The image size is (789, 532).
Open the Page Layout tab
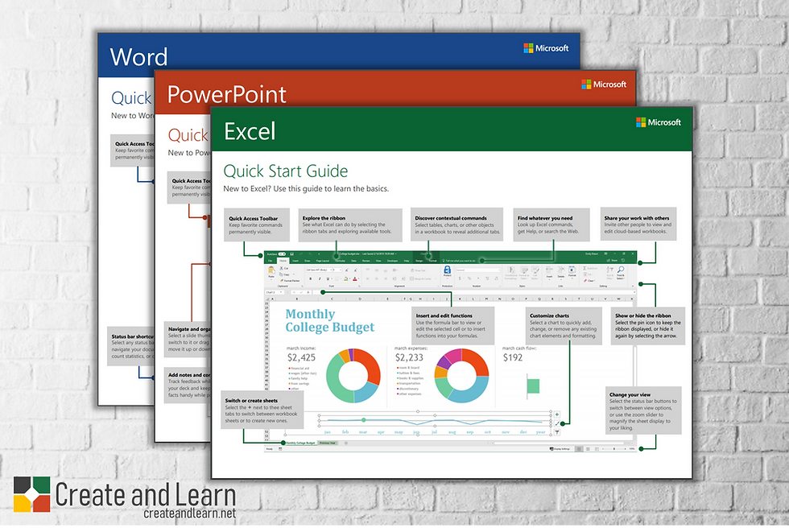323,261
